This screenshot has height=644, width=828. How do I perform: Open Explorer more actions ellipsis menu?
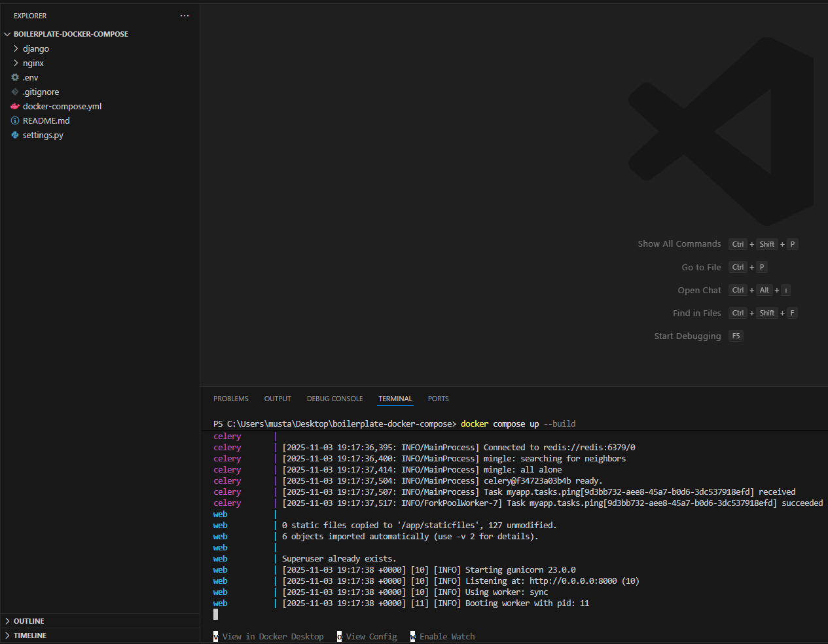184,16
